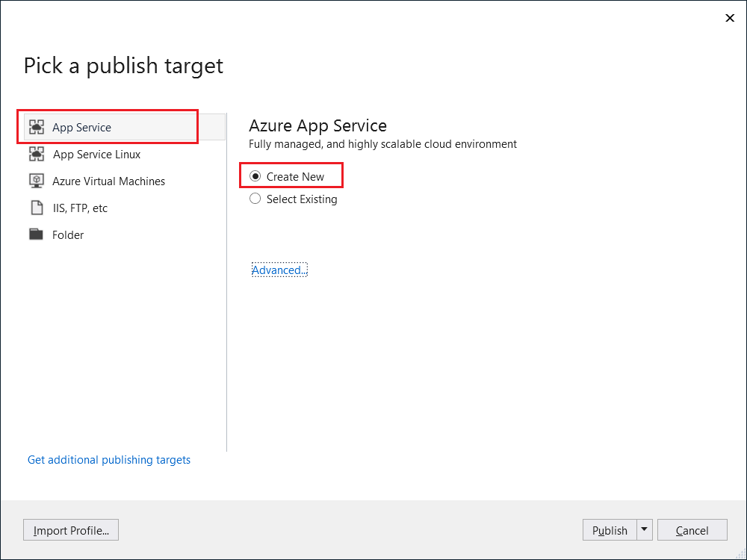Select the Folder target label
The height and width of the screenshot is (560, 747).
68,235
